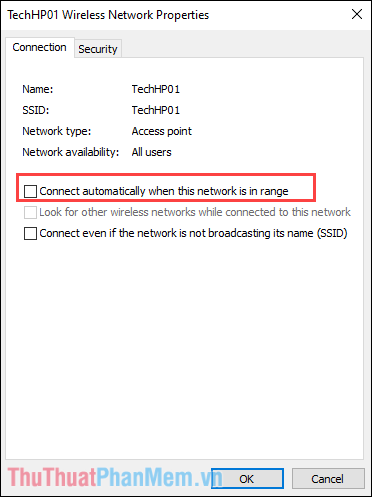This screenshot has width=372, height=497.
Task: Click the Network type: label
Action: 57,131
